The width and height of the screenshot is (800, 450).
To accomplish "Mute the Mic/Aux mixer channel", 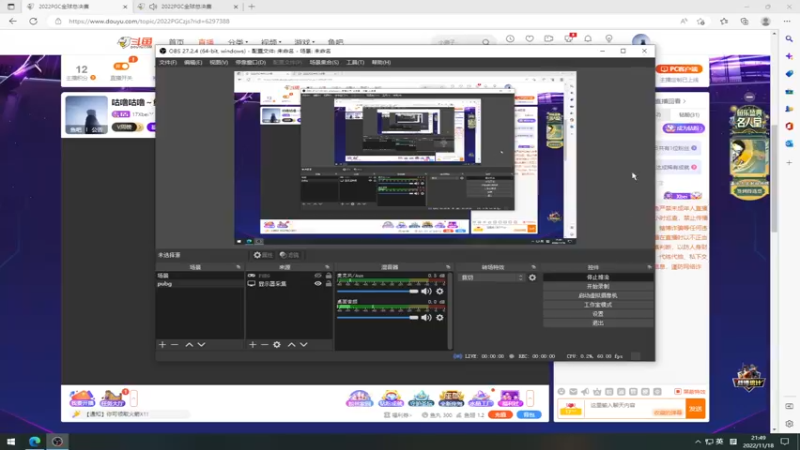I will coord(426,291).
